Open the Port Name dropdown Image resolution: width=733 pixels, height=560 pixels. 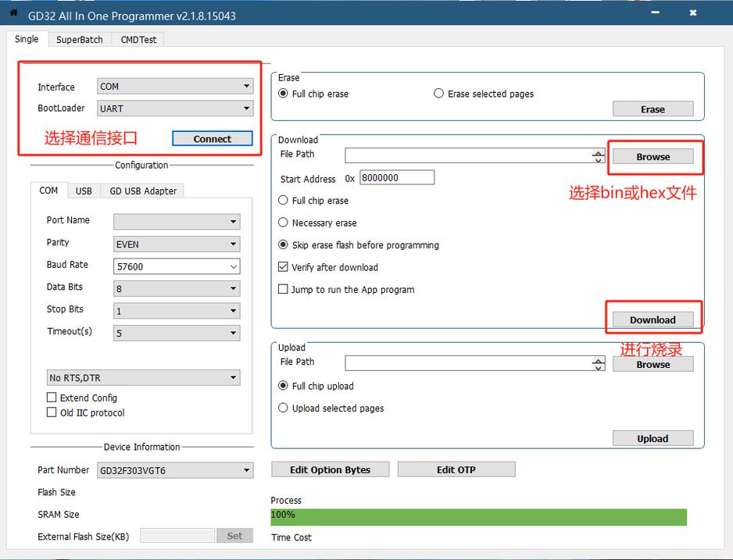tap(177, 221)
